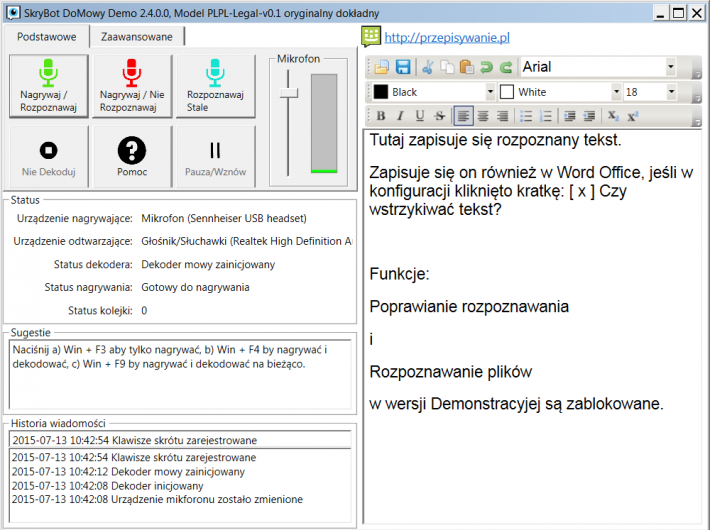The height and width of the screenshot is (530, 710).
Task: Maximize the SkryBot window
Action: 678,13
